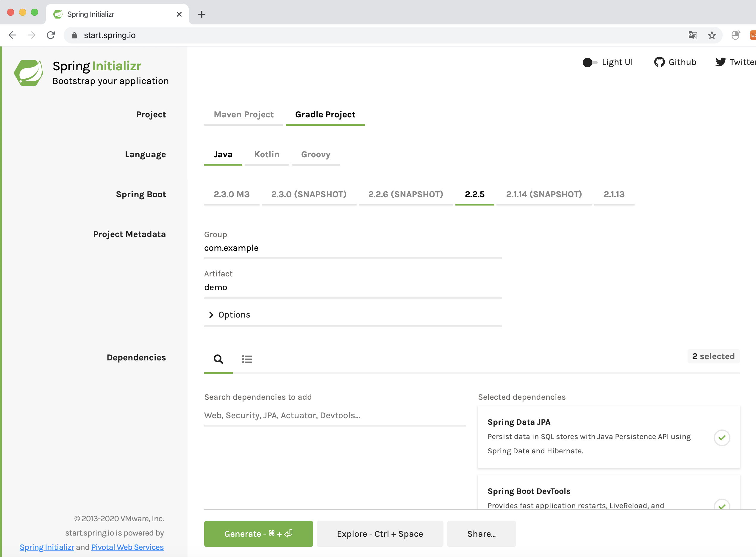This screenshot has height=557, width=756.
Task: Click the dependency search input field
Action: tap(335, 416)
